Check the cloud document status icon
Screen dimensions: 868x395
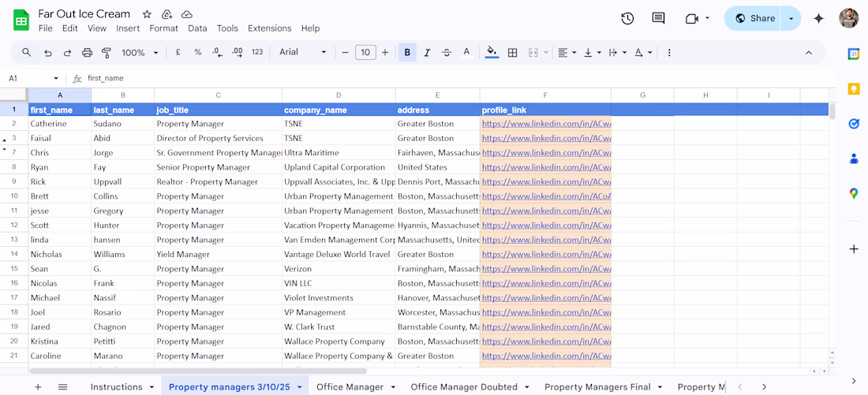(x=187, y=14)
